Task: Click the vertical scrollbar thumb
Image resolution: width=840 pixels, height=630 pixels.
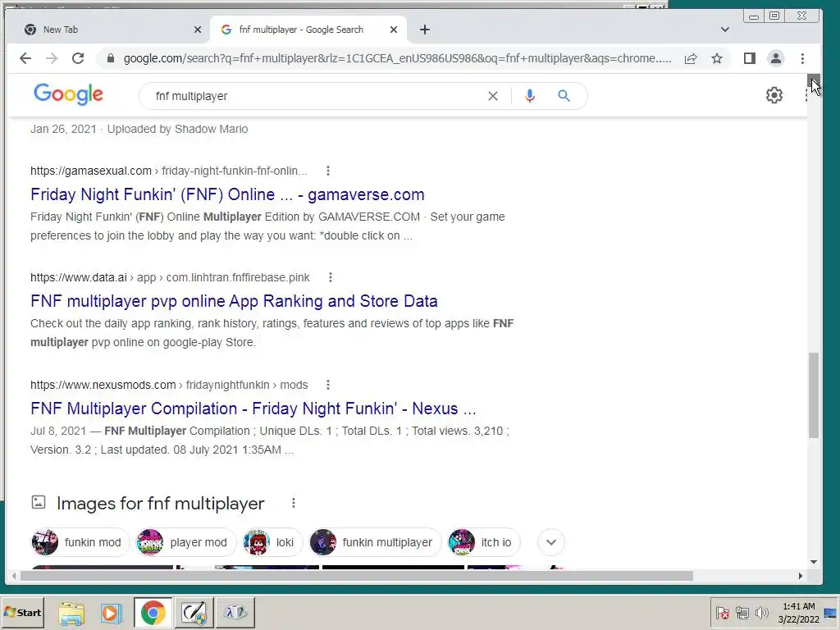Action: click(814, 395)
